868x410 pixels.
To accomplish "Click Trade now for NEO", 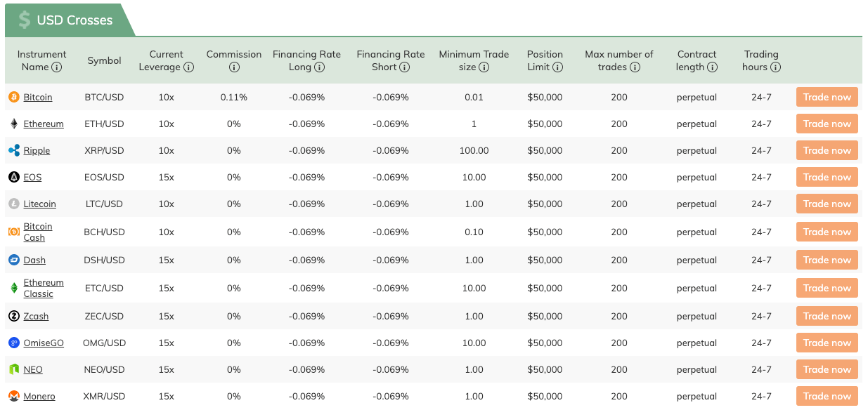I will pyautogui.click(x=827, y=369).
